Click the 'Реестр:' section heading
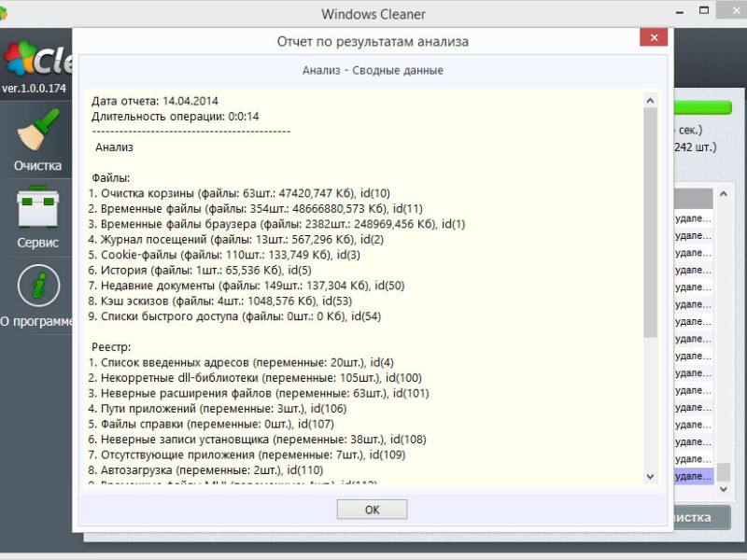This screenshot has height=560, width=747. click(111, 347)
